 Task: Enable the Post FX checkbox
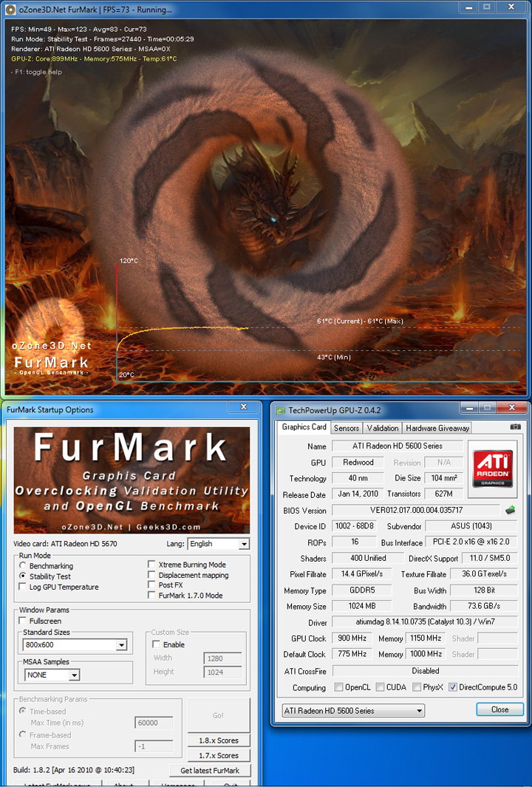click(x=151, y=585)
